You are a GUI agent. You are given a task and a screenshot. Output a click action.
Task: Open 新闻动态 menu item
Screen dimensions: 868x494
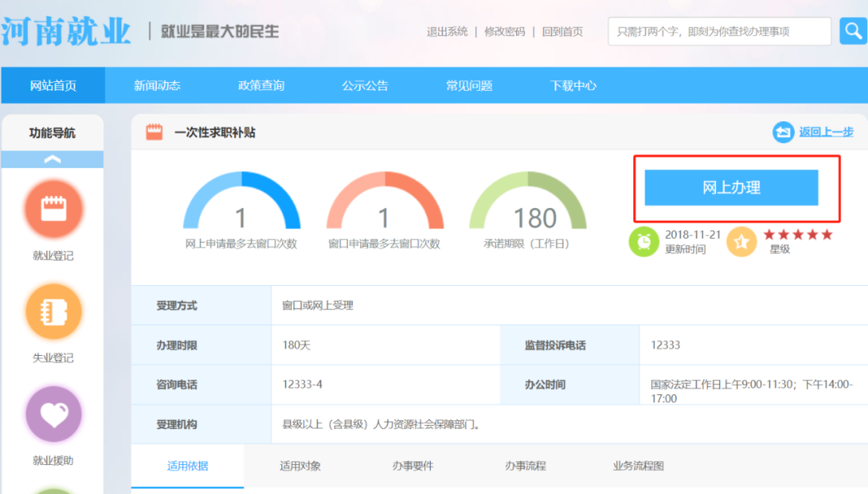158,85
